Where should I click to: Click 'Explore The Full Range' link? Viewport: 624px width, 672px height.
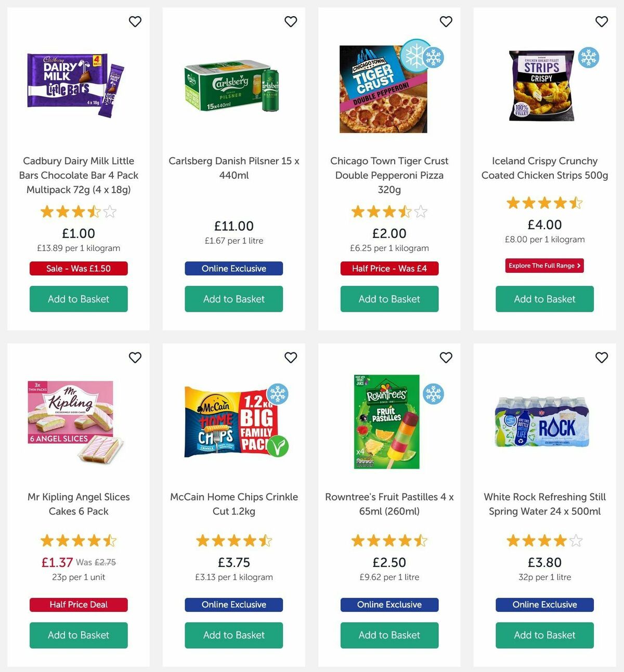coord(544,266)
